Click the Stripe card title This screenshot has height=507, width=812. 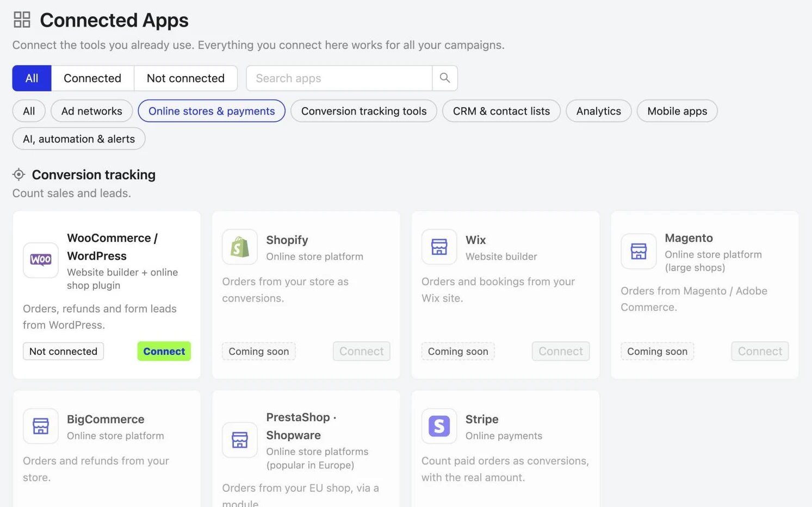[x=482, y=419]
